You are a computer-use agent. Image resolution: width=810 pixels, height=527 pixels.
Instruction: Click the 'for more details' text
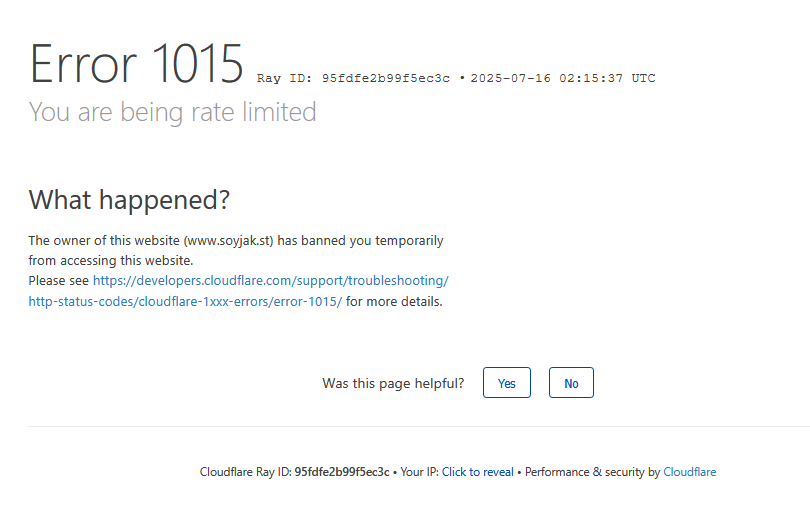point(394,301)
